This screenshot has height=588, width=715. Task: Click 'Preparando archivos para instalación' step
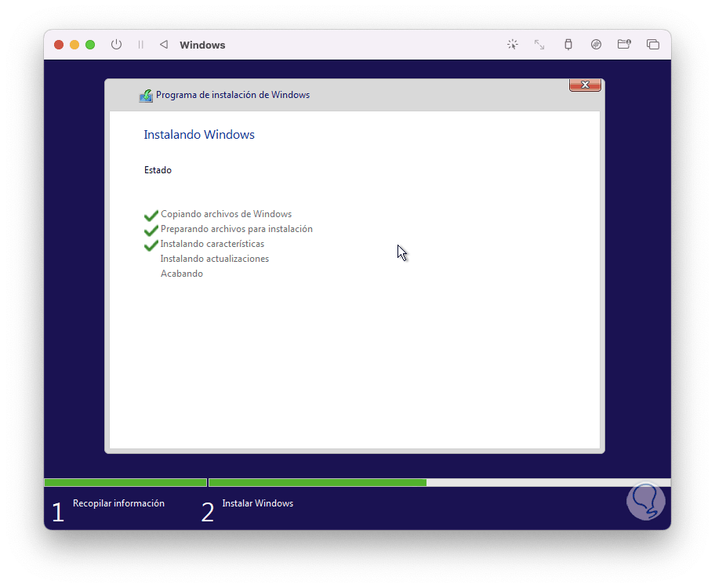(237, 229)
